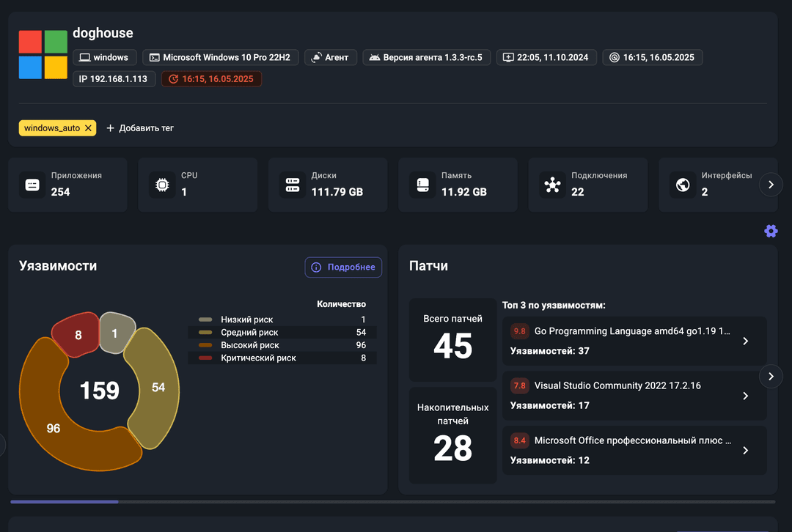Click the Disks storage icon
The height and width of the screenshot is (532, 792).
(293, 185)
